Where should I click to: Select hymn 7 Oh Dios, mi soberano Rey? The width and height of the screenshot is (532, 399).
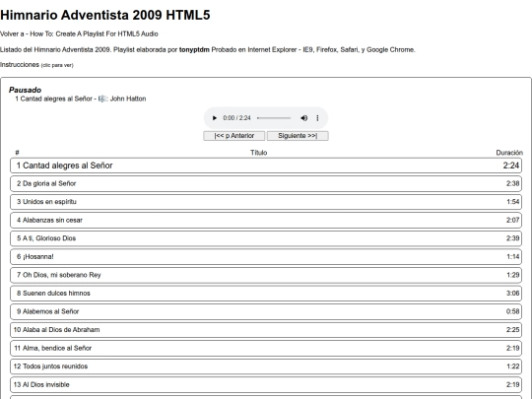[266, 275]
